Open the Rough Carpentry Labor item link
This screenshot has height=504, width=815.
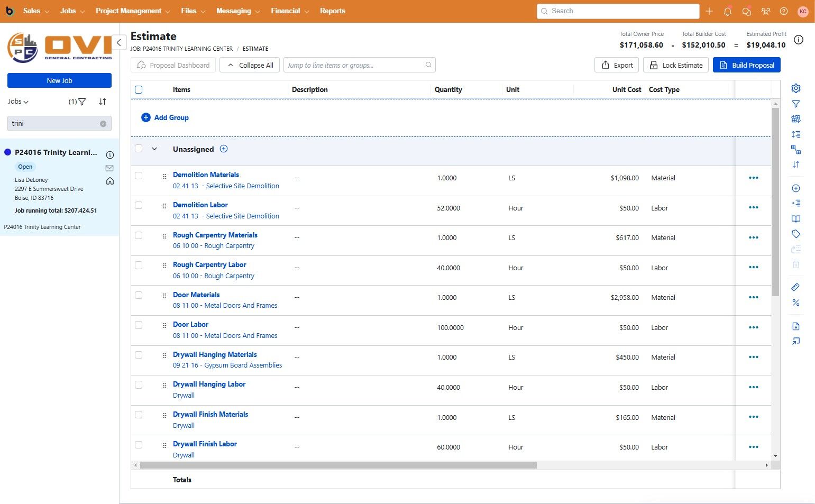pyautogui.click(x=209, y=264)
